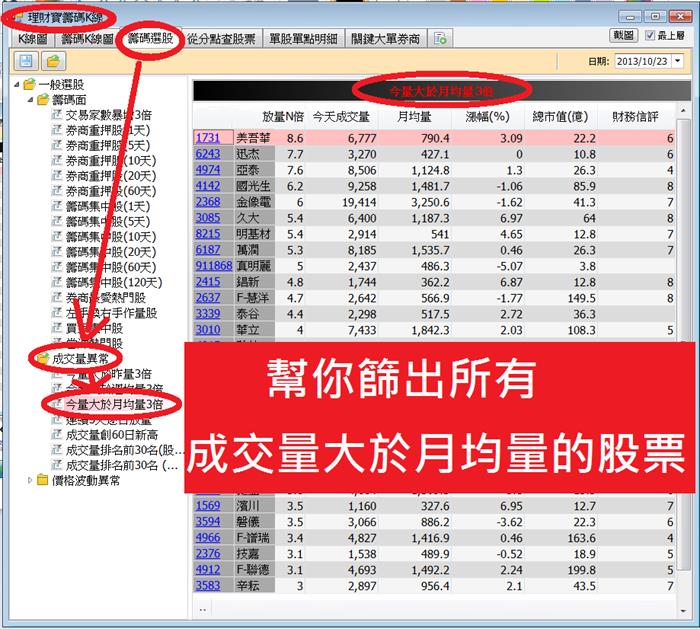Click the add-tab icon after 關鍵大單券商
This screenshot has width=700, height=629.
440,39
